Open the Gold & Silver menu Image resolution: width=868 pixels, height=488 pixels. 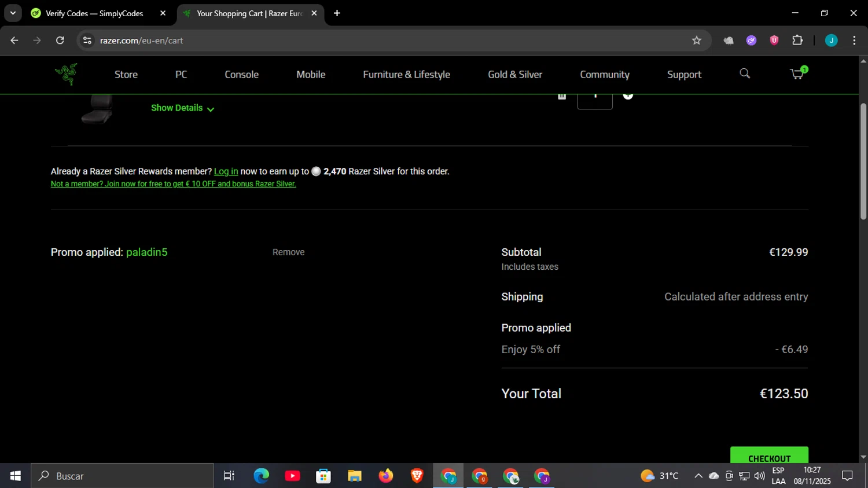(515, 75)
